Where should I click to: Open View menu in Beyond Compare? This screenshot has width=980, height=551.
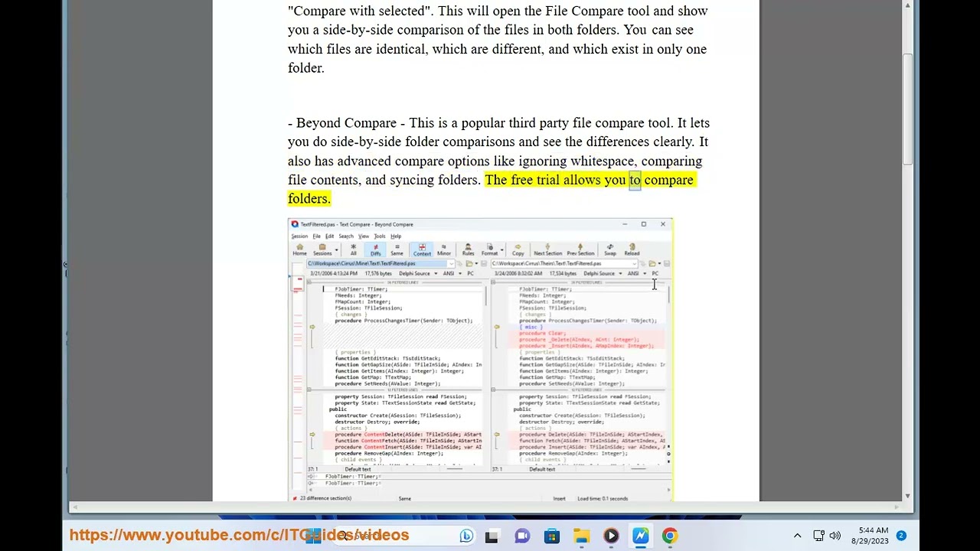(364, 236)
